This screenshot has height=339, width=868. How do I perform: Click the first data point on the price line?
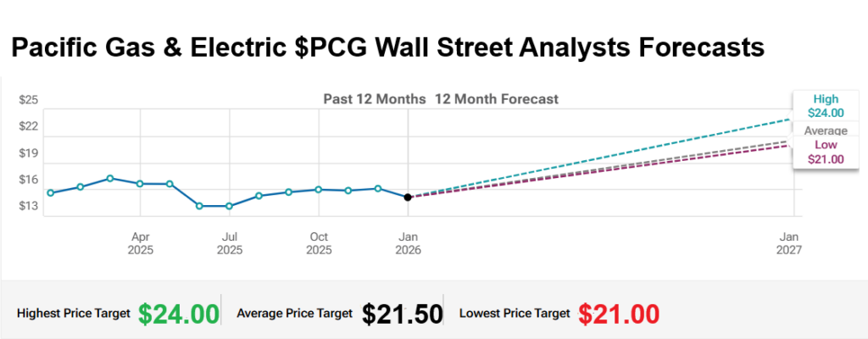51,192
